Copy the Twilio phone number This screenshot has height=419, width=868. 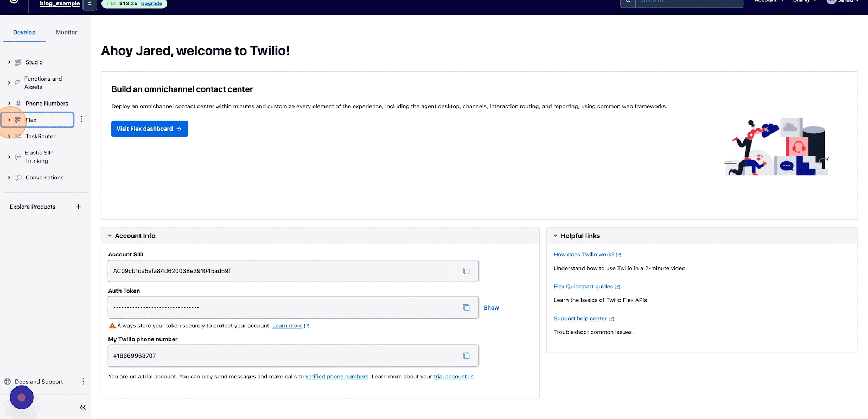(x=466, y=356)
